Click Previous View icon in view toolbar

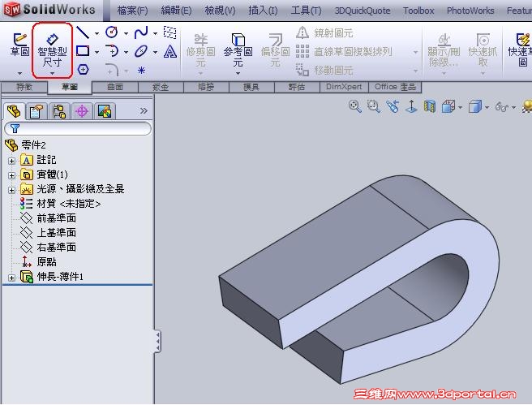click(x=393, y=106)
